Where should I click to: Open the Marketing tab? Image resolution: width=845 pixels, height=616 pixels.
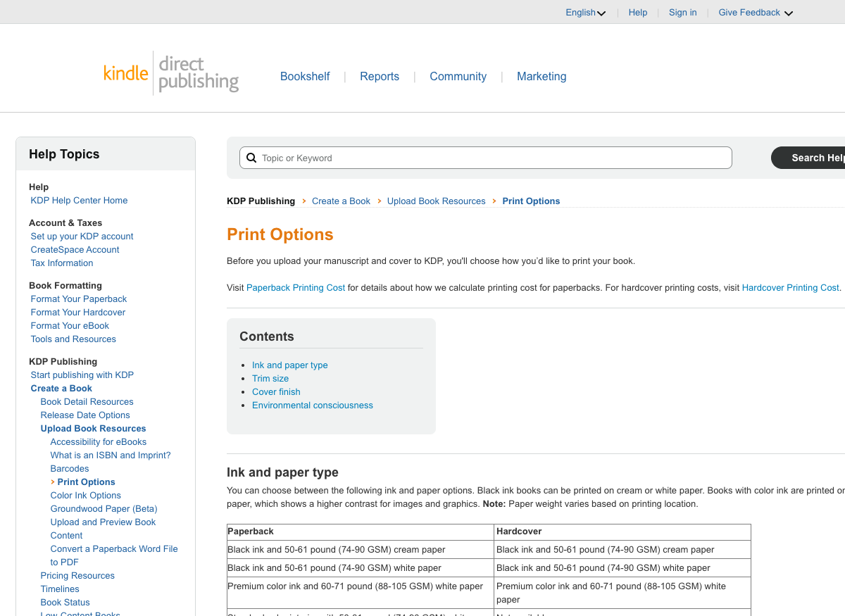(542, 76)
